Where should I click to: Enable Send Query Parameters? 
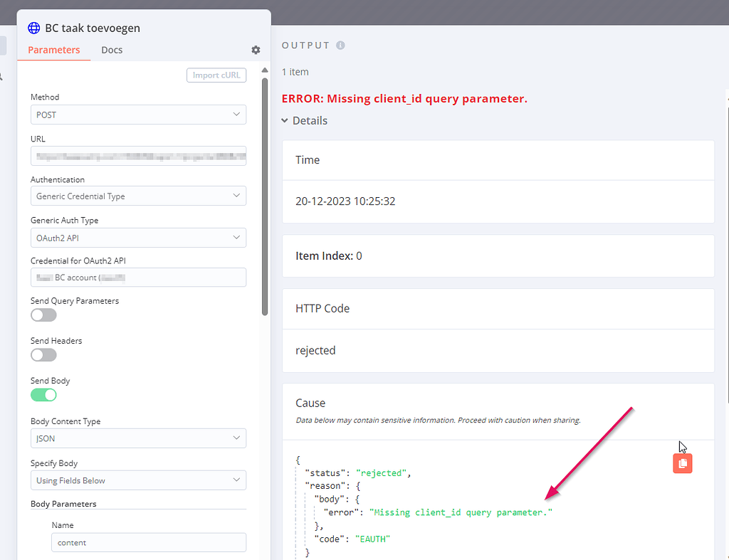click(43, 315)
